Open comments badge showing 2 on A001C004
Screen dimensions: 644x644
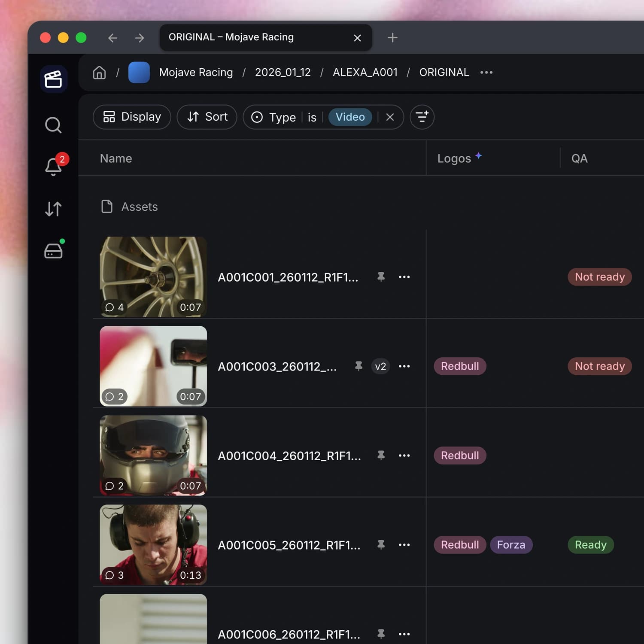click(x=115, y=486)
